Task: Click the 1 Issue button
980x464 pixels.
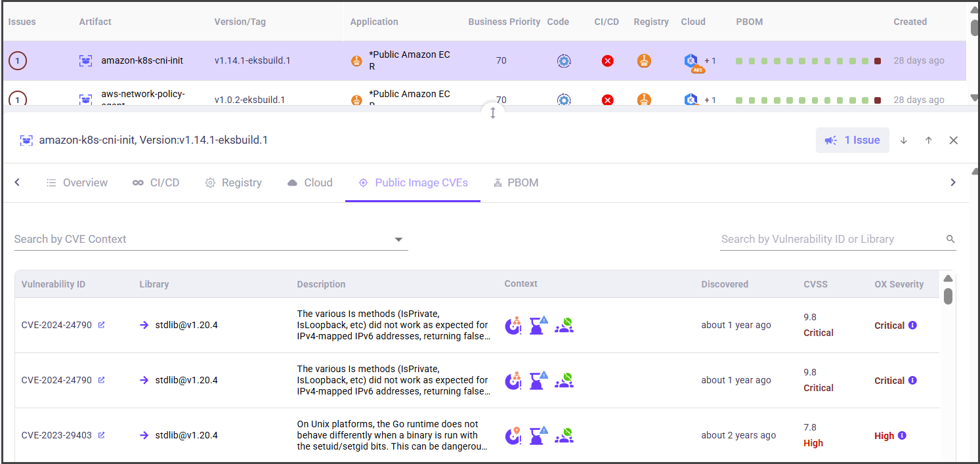Action: (x=852, y=140)
